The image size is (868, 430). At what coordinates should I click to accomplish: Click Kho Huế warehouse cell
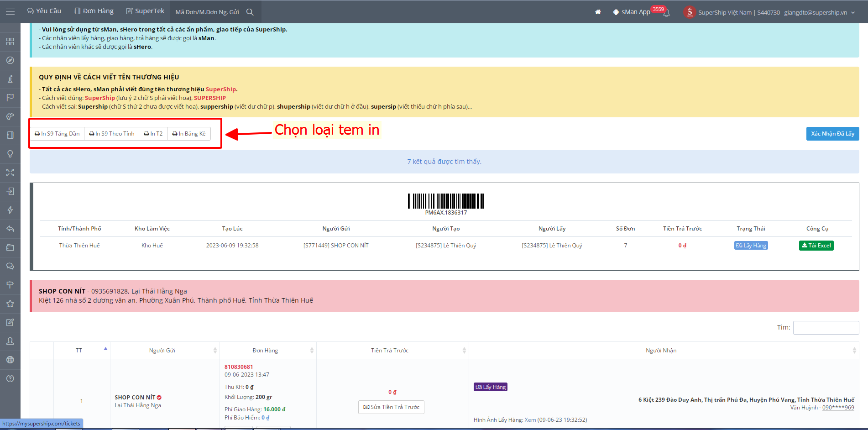(x=152, y=246)
